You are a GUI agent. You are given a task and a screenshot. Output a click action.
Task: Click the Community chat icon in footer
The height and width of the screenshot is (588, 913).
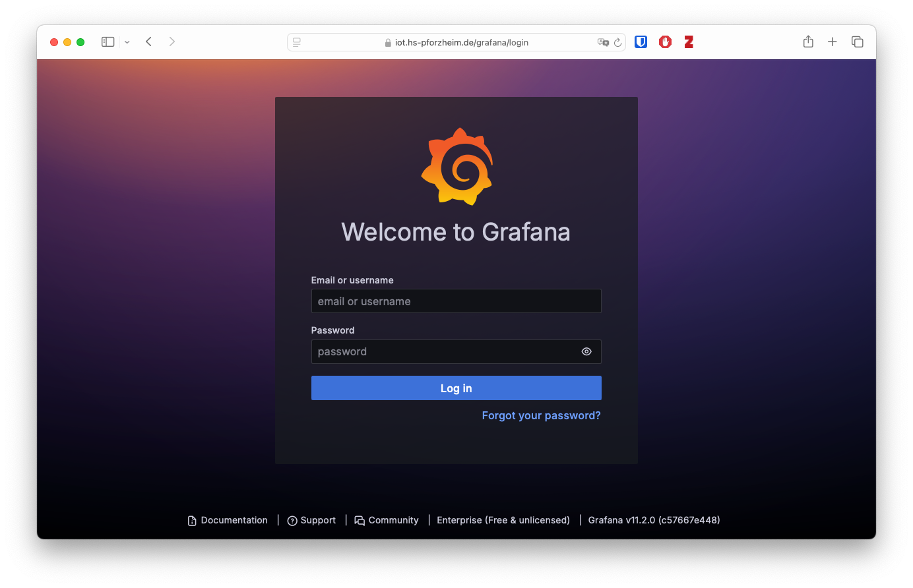[x=359, y=520]
